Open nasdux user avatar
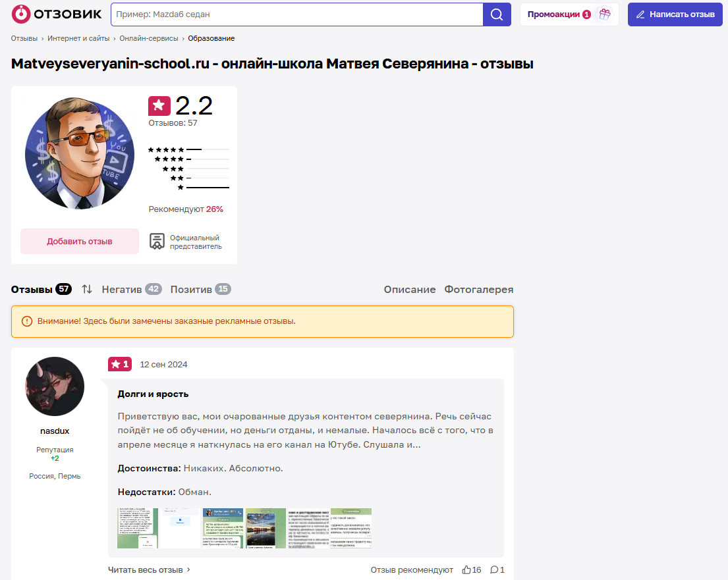 click(55, 386)
